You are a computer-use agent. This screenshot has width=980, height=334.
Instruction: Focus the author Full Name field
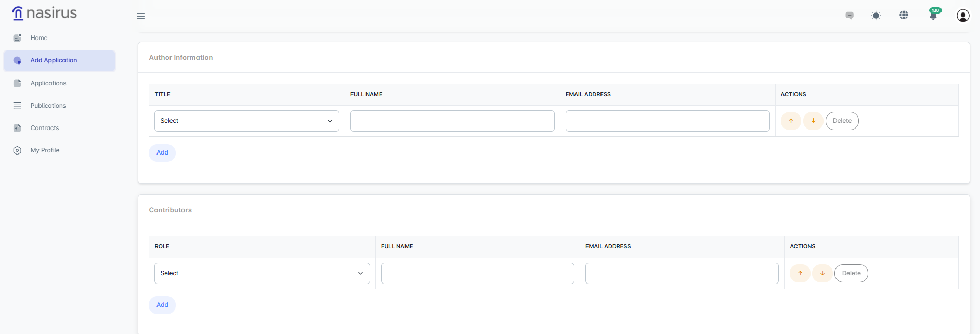tap(452, 121)
